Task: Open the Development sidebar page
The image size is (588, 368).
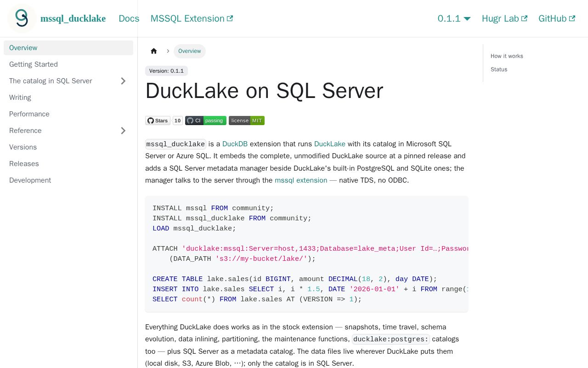Action: (68, 180)
